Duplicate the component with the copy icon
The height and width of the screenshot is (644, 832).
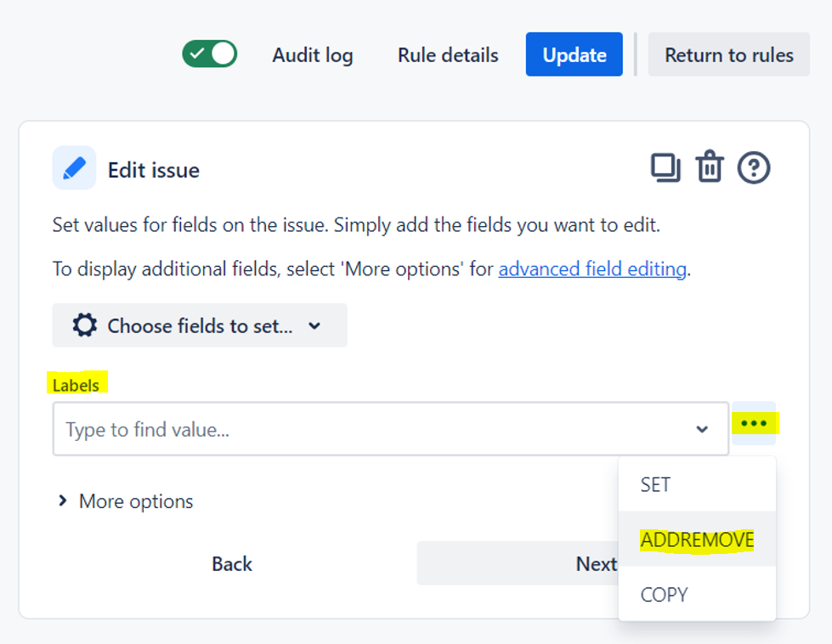click(665, 167)
